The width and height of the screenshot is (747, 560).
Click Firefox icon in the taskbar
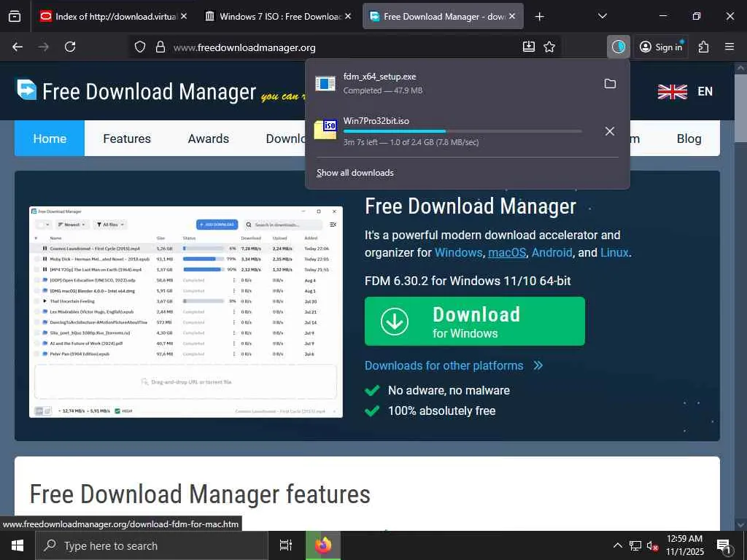pyautogui.click(x=323, y=545)
